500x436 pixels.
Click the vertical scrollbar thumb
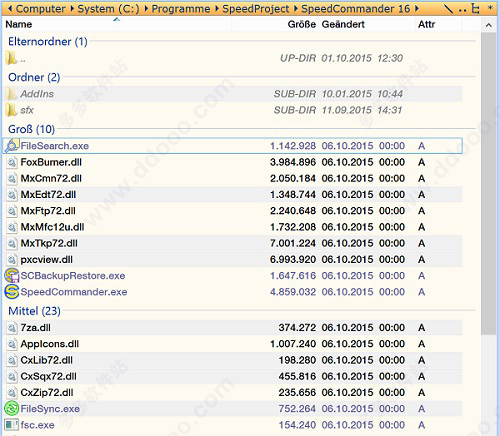tap(489, 183)
